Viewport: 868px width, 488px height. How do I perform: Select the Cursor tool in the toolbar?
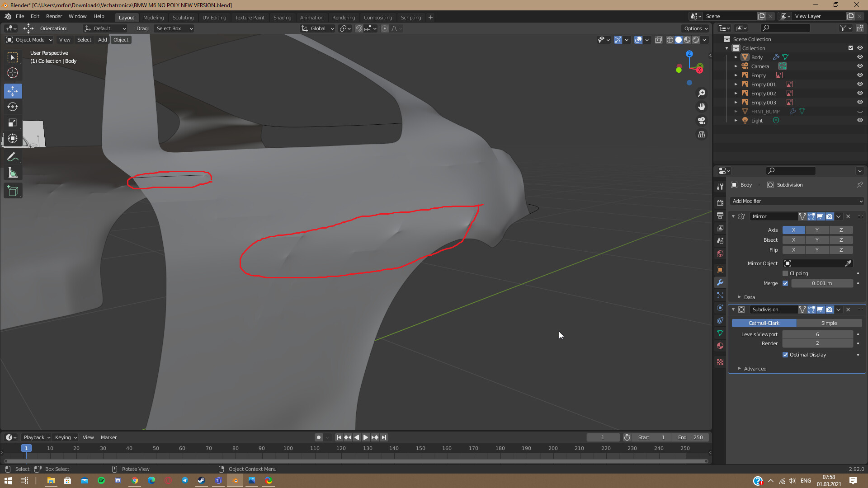13,73
